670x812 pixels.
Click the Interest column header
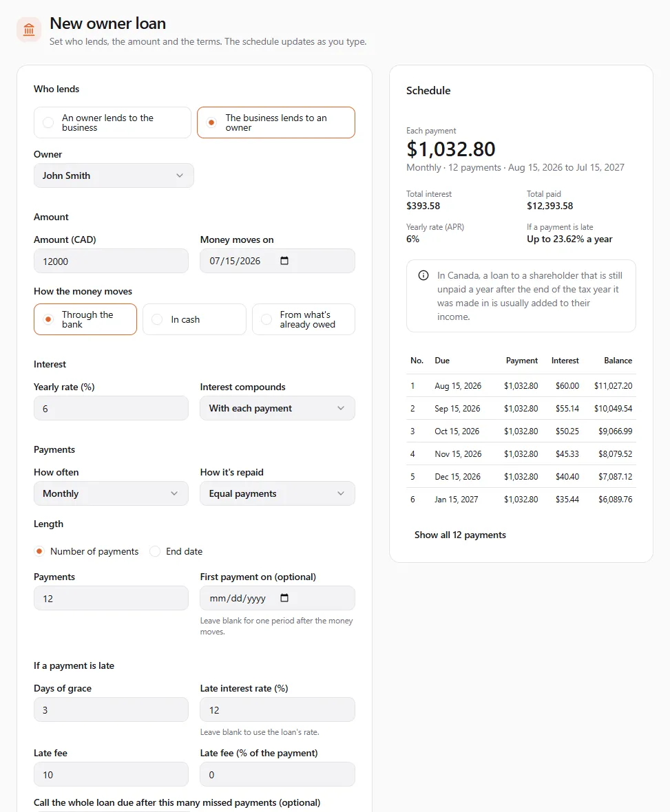pos(565,361)
